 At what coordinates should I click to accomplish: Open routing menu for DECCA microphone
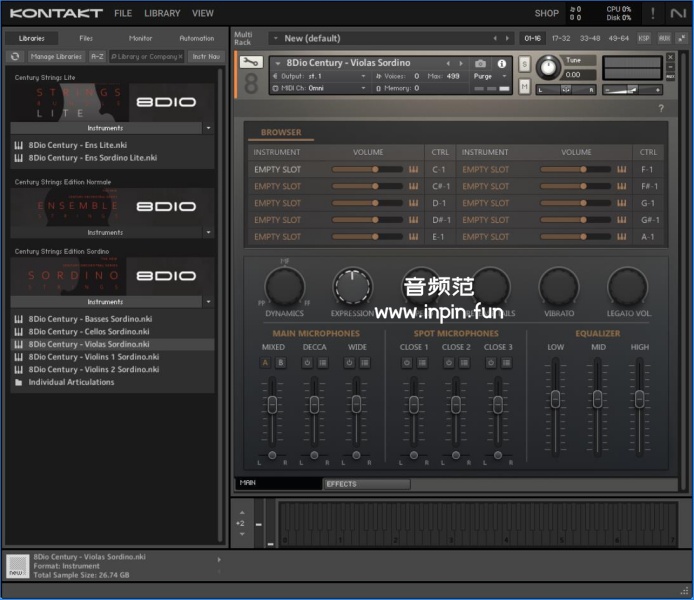point(322,363)
